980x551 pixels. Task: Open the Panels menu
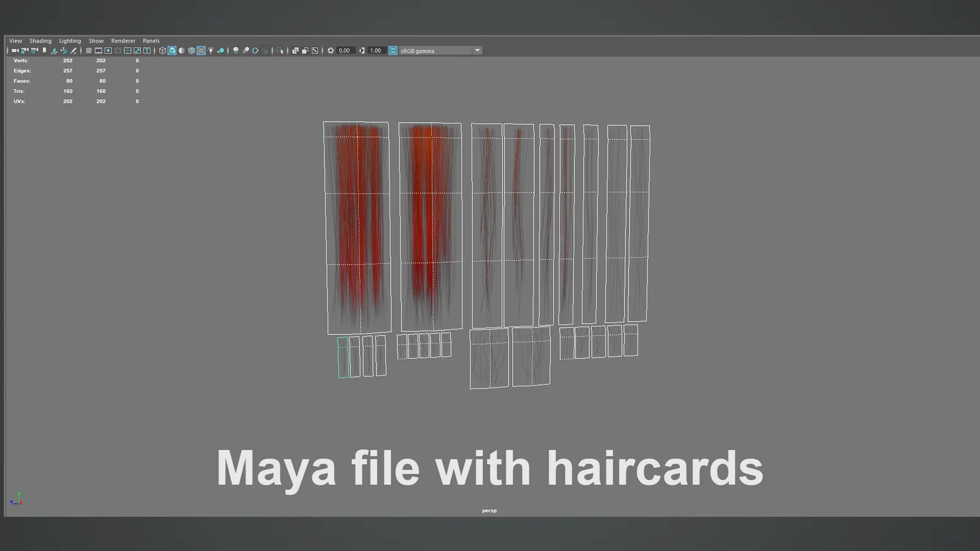(151, 40)
